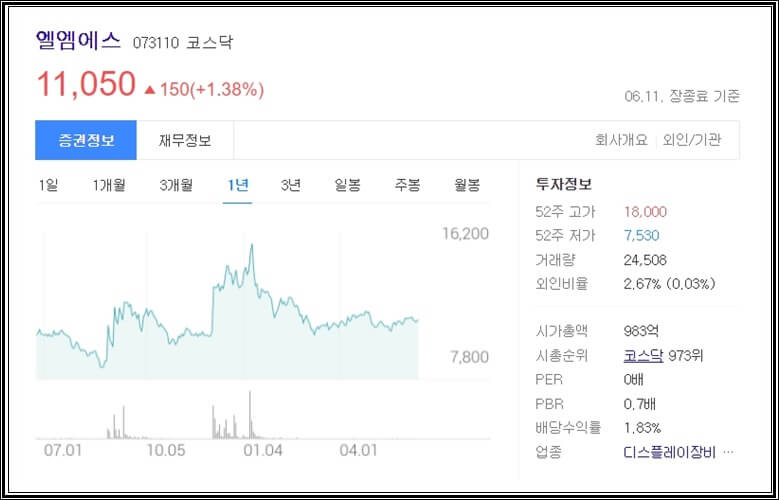Click the tallest volume bar near 01.04
This screenshot has width=779, height=500.
[250, 415]
